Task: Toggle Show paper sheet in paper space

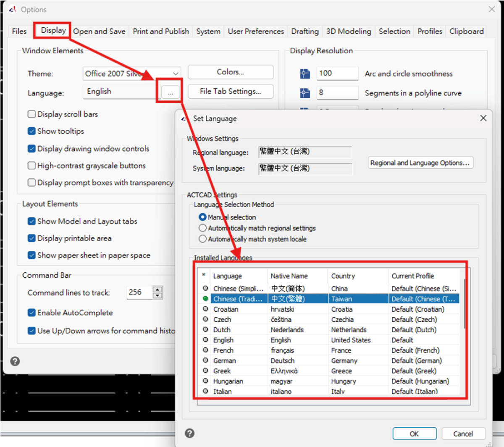Action: coord(31,255)
